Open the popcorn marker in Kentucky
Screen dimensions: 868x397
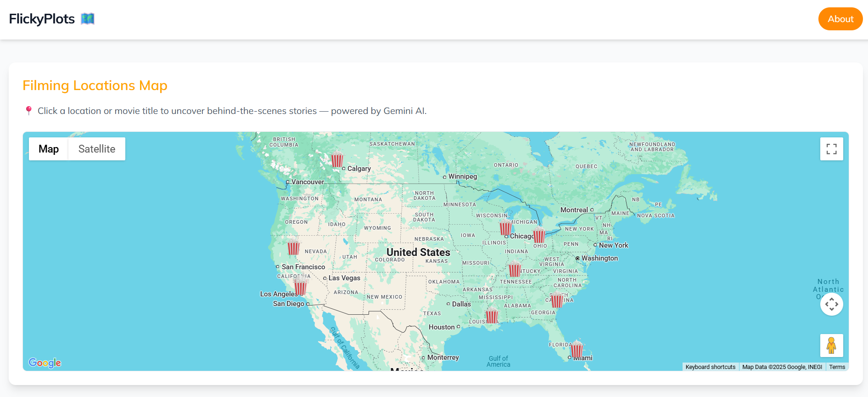[x=515, y=269]
